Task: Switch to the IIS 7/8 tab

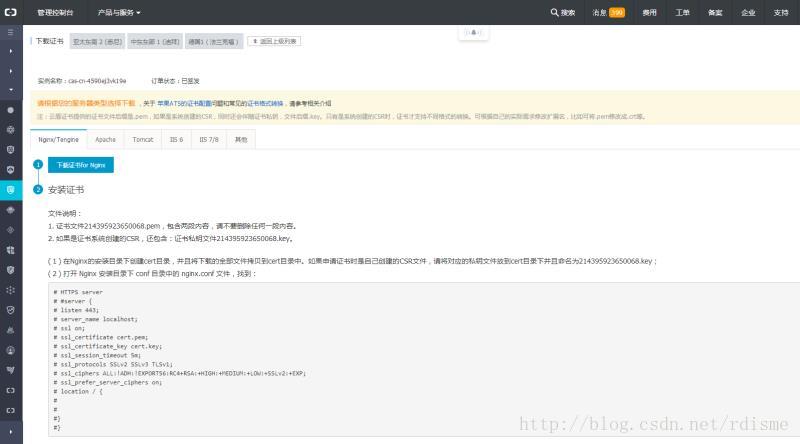Action: click(209, 139)
